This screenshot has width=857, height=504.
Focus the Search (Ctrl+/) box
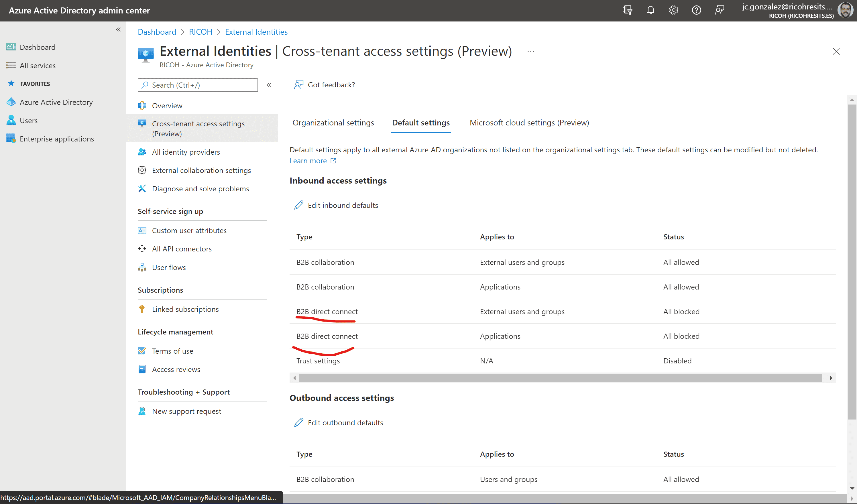click(x=198, y=85)
